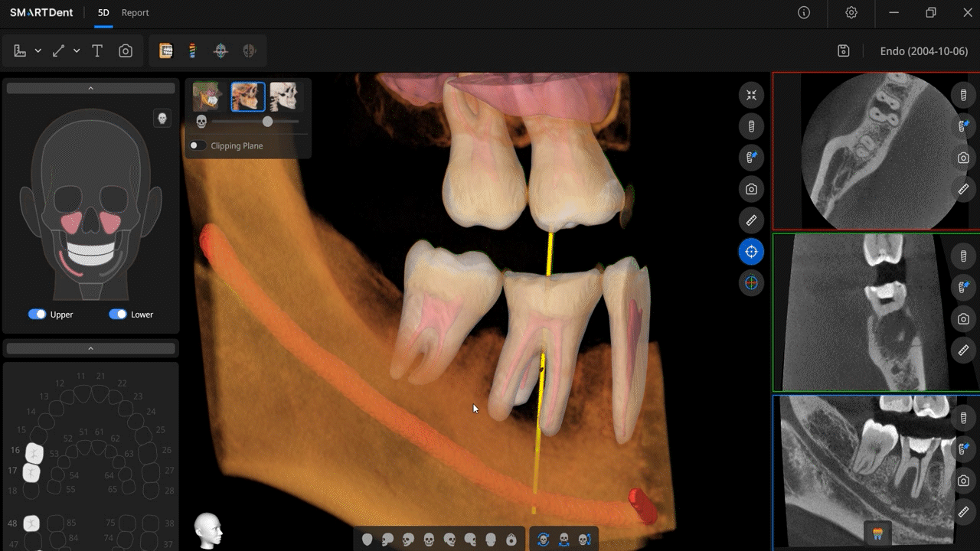The image size is (980, 551).
Task: Click the skull opacity slider handle
Action: tap(267, 122)
